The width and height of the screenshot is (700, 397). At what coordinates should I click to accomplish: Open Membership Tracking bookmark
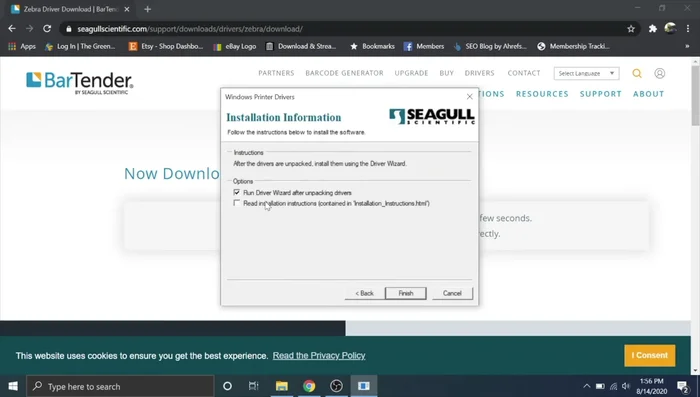[x=573, y=46]
